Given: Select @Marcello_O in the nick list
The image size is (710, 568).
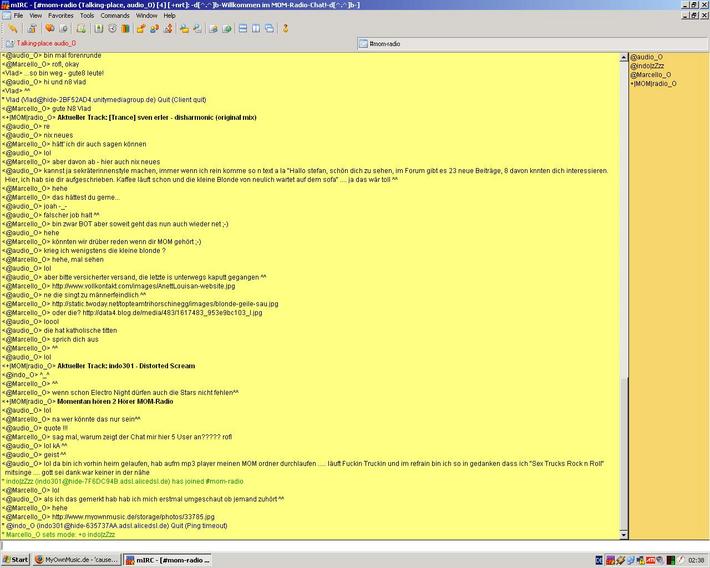Looking at the screenshot, I should [x=651, y=75].
